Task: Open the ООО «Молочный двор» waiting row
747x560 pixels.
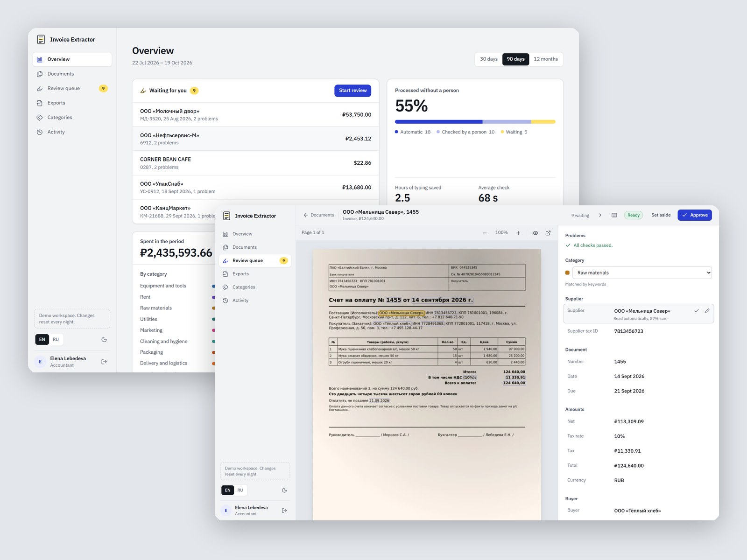Action: coord(256,114)
